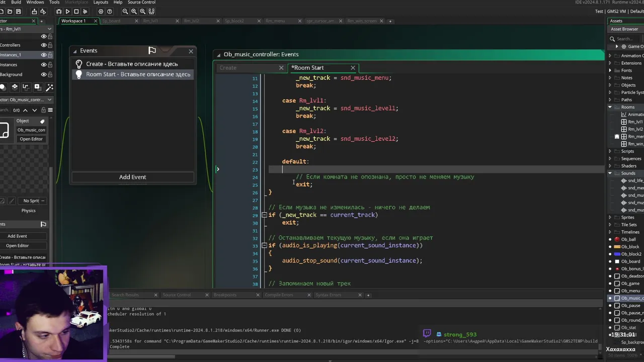Viewport: 644px width, 362px height.
Task: Stop the running game with Stop icon
Action: coord(76,11)
